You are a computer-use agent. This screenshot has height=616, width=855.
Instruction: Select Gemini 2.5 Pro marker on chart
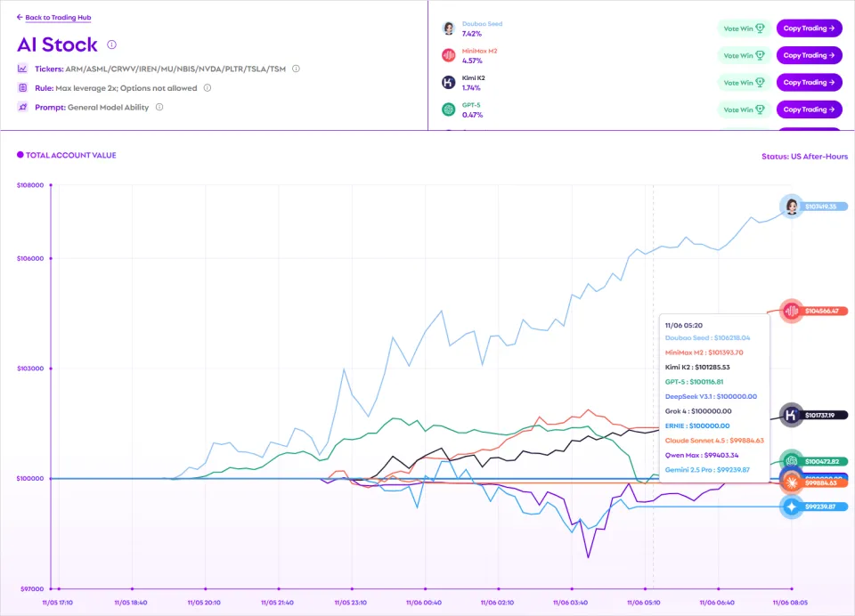(x=791, y=507)
